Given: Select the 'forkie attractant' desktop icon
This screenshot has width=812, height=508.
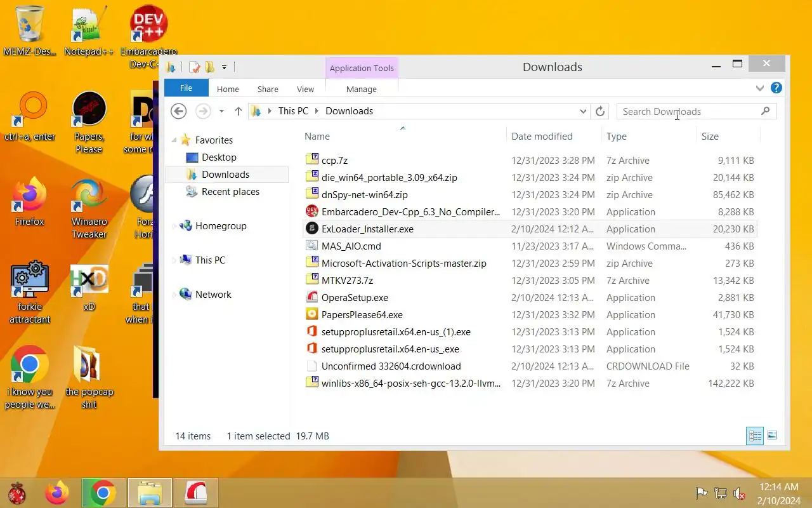Looking at the screenshot, I should click(30, 292).
